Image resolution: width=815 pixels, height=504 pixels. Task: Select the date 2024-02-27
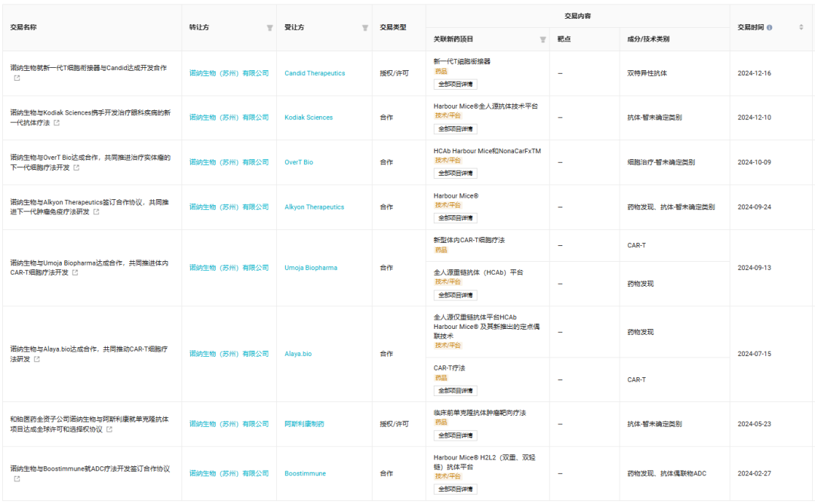[x=754, y=473]
